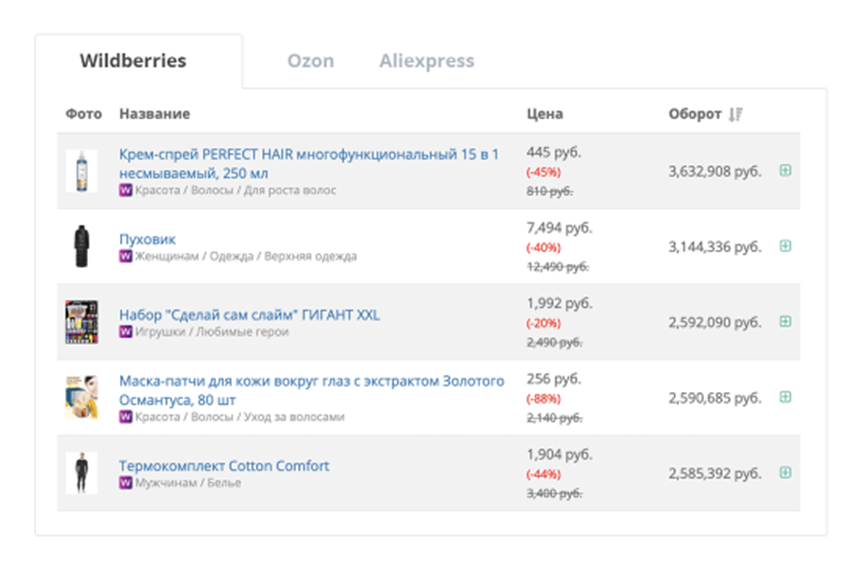Click the crossed-out 3,400 руб. old price
Screen dimensions: 863x563
point(554,493)
